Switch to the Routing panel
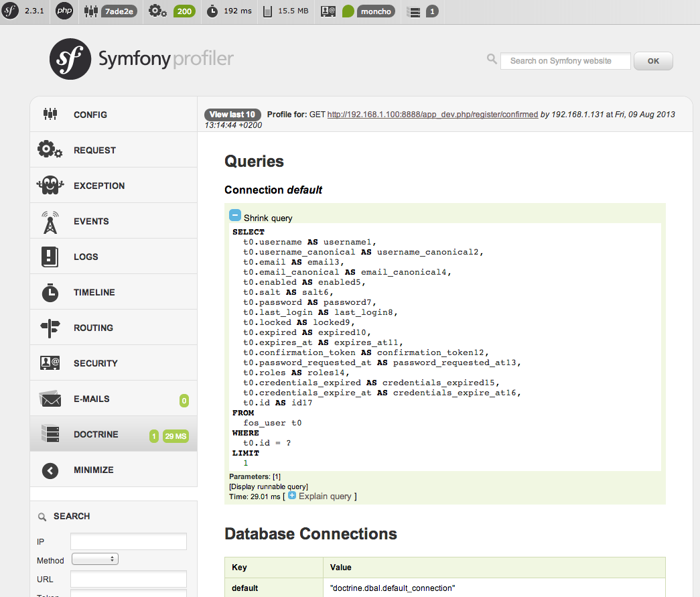 (x=93, y=328)
